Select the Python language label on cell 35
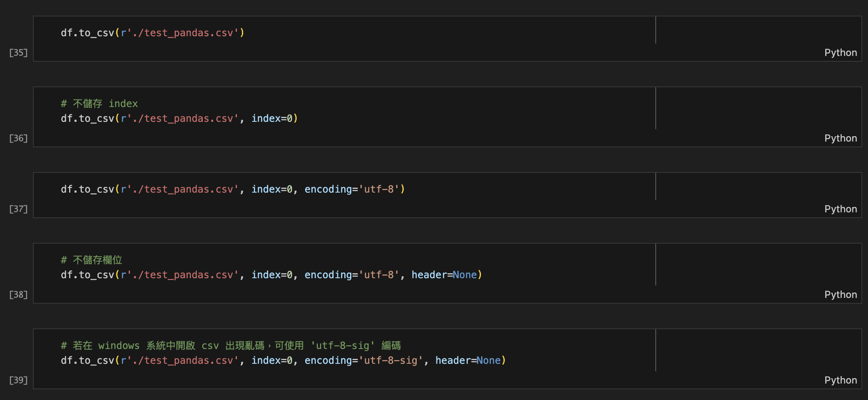 pyautogui.click(x=840, y=53)
